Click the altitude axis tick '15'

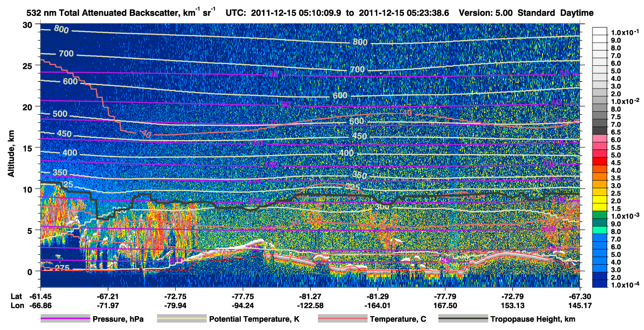pos(28,148)
